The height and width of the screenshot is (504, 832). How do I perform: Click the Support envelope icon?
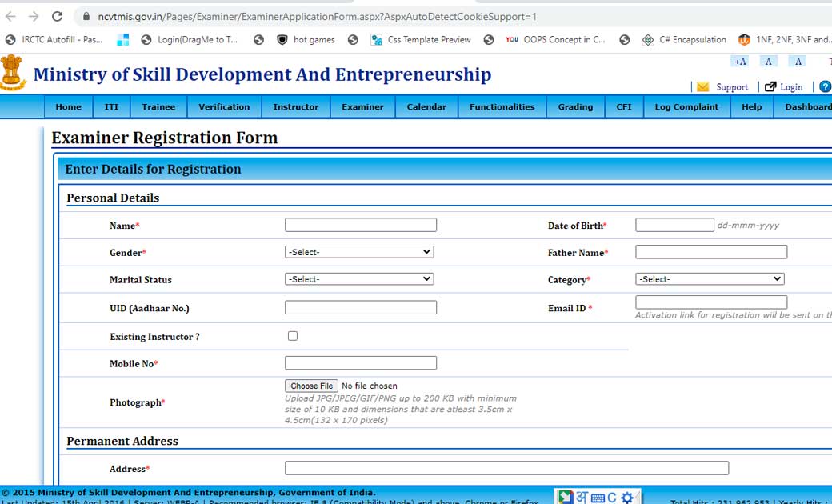(x=702, y=87)
